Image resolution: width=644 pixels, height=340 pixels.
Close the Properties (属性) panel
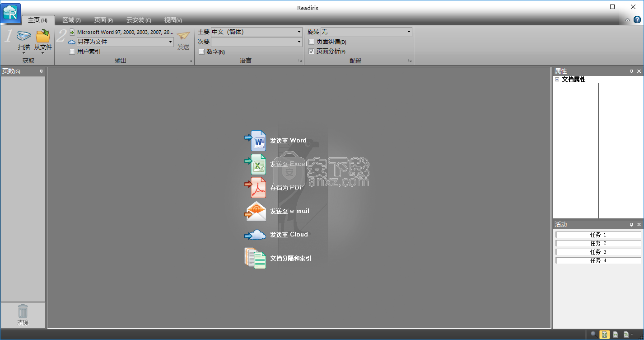[639, 71]
